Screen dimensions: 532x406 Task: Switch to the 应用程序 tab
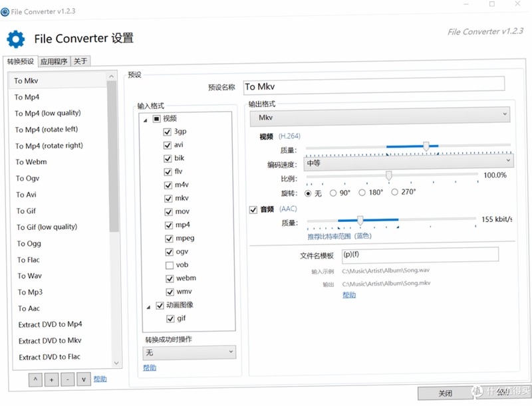(54, 61)
